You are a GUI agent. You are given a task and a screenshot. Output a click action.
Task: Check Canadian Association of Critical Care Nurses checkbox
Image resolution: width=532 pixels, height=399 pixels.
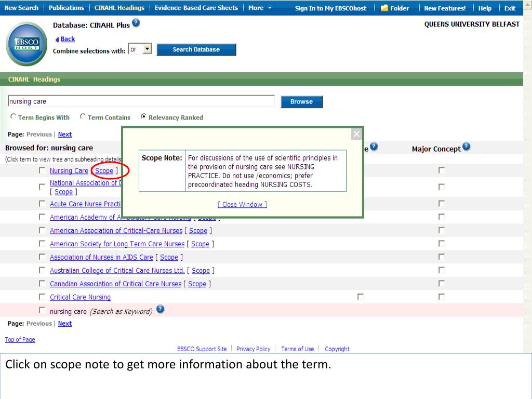pos(42,284)
